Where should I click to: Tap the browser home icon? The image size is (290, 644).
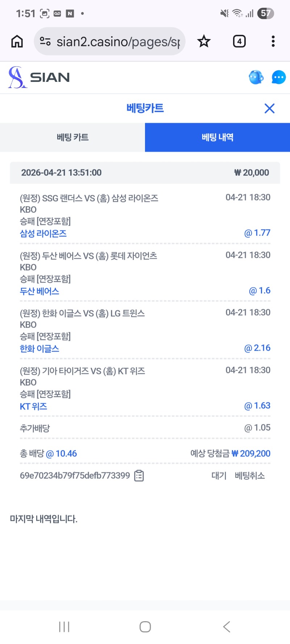click(17, 42)
